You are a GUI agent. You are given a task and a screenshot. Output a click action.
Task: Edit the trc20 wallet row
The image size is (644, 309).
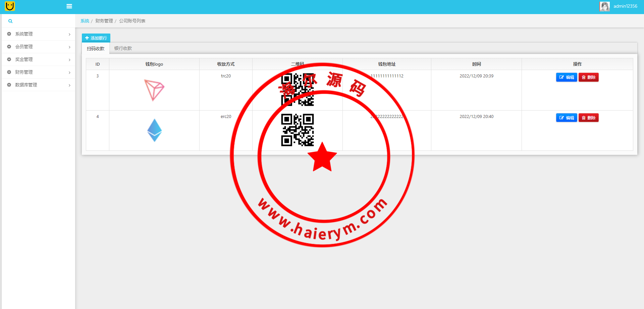566,77
